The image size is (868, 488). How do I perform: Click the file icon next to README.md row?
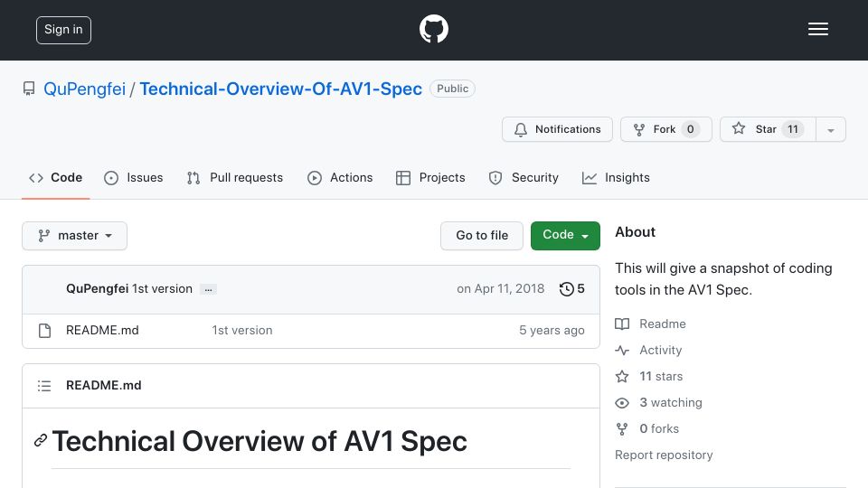[45, 331]
